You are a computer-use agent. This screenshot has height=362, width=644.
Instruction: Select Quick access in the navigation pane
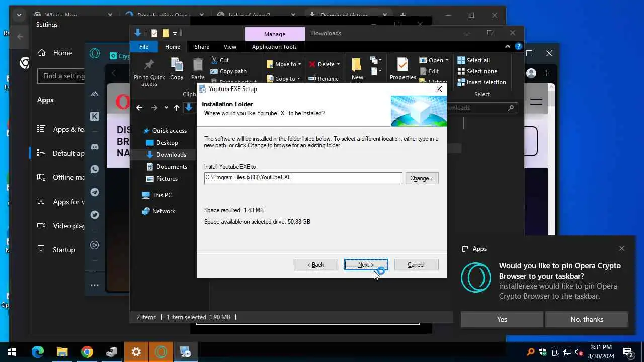(x=165, y=131)
